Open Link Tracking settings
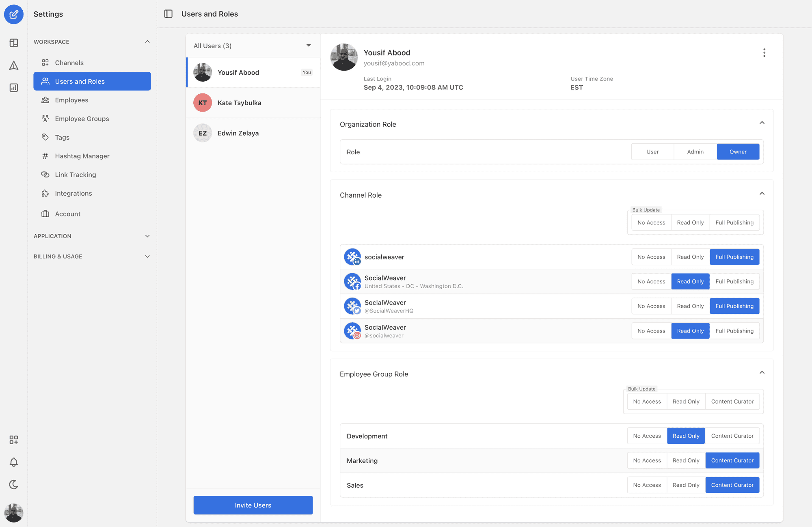The image size is (812, 527). 92,175
